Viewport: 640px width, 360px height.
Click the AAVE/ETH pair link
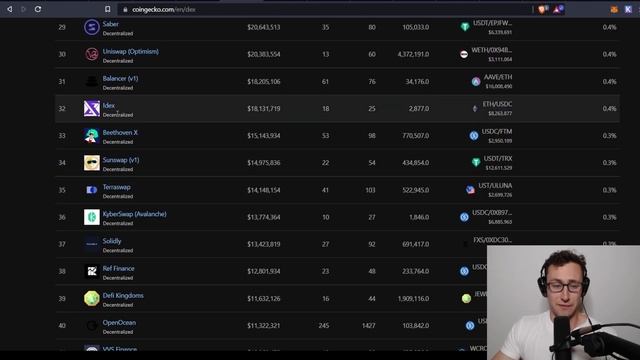click(x=498, y=77)
